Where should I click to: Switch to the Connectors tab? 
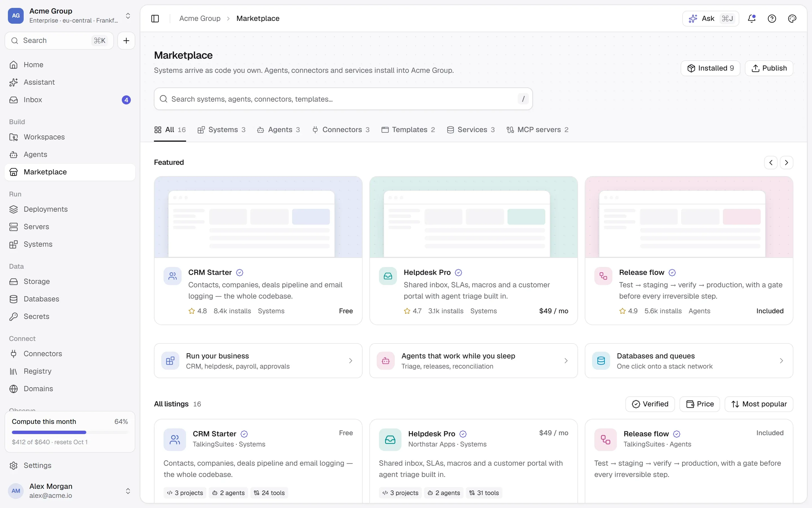[341, 130]
